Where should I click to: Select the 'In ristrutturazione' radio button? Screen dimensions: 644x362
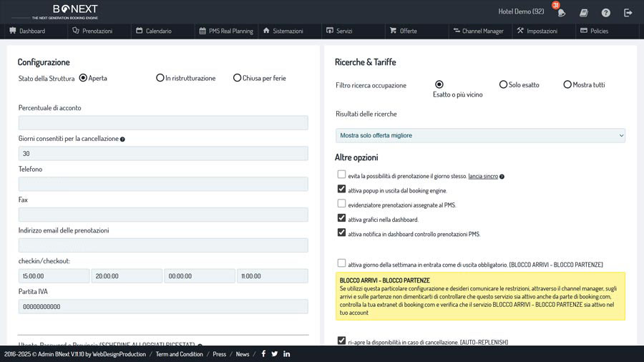[x=160, y=78]
